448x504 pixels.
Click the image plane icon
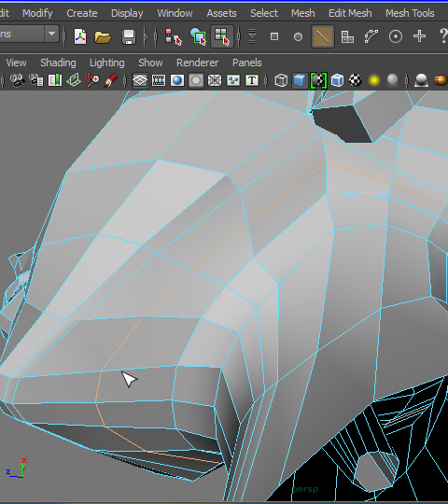74,80
